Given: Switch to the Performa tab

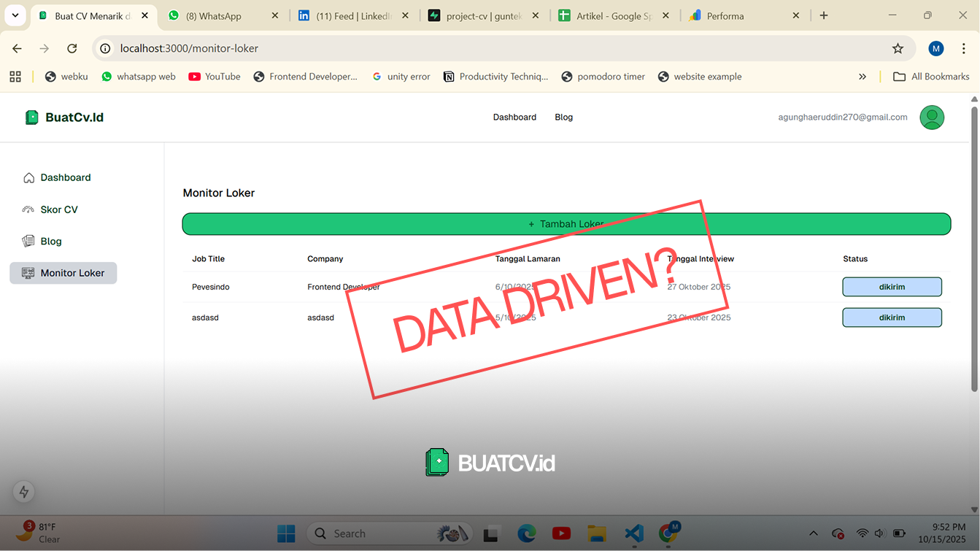Looking at the screenshot, I should [x=745, y=15].
